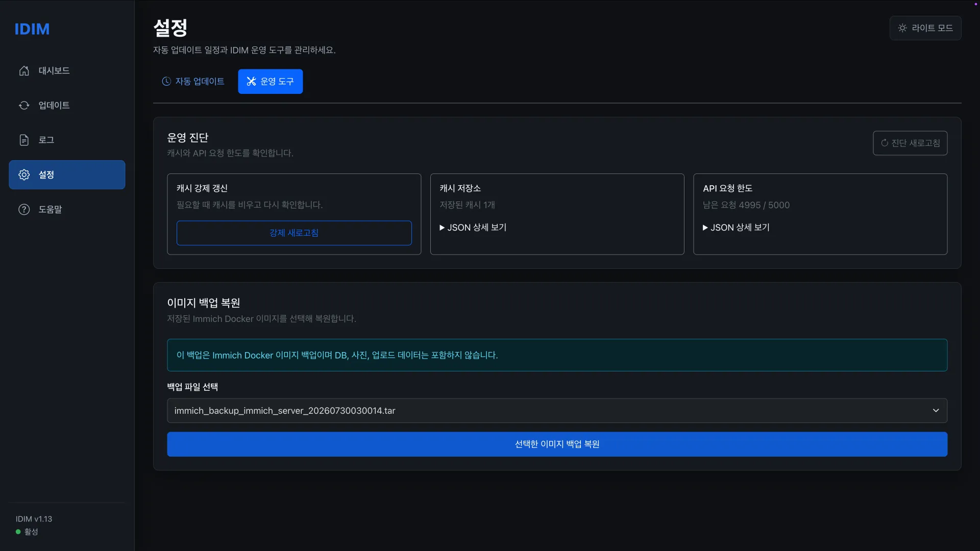
Task: Click the 운영 진단 section title
Action: point(188,138)
